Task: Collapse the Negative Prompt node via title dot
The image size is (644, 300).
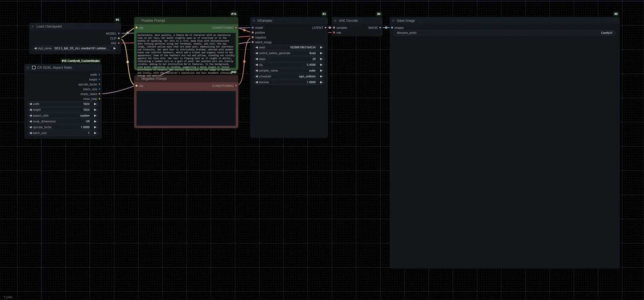Action: 138,79
